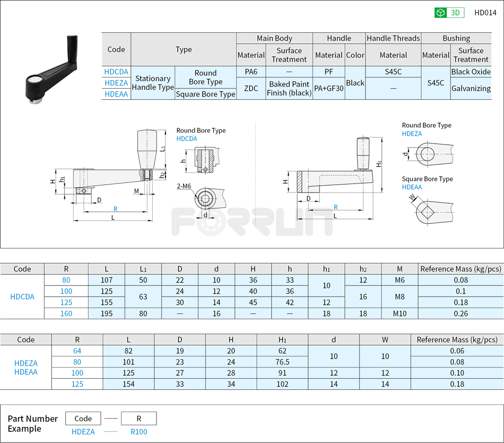The height and width of the screenshot is (443, 504).
Task: Click HDEAA under Square Bore Type diagram
Action: [x=412, y=187]
